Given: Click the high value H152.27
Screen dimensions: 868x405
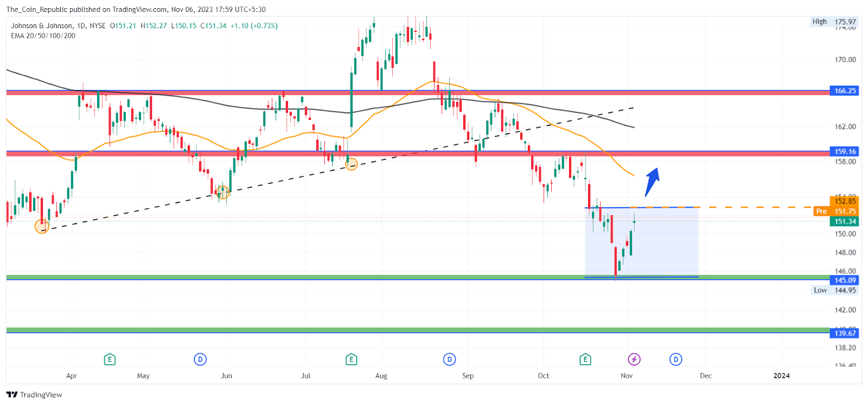Looking at the screenshot, I should pyautogui.click(x=154, y=25).
